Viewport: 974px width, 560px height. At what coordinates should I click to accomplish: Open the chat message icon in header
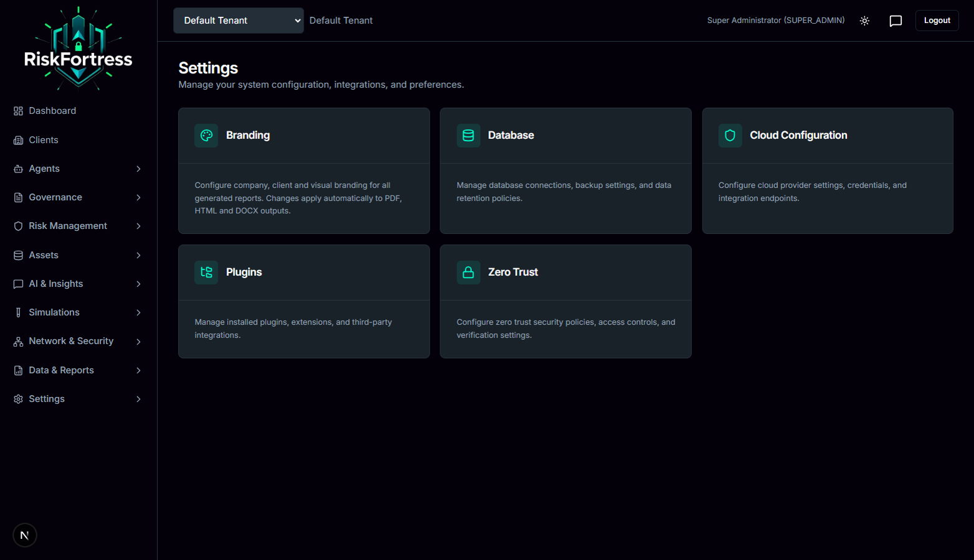896,21
